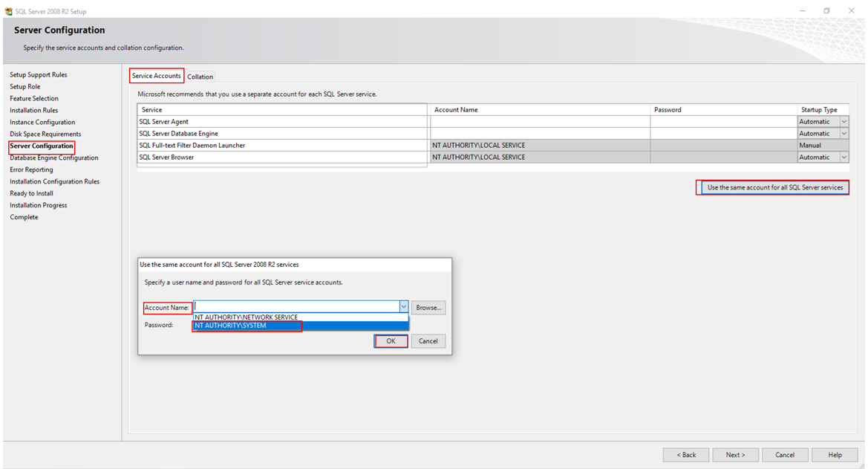
Task: Select Installation Configuration Rules step
Action: (x=55, y=181)
